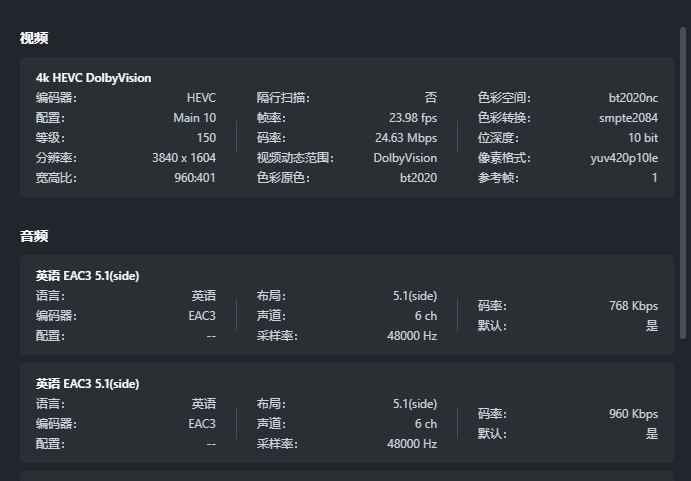
Task: Click the "参考帧" label
Action: coord(496,178)
